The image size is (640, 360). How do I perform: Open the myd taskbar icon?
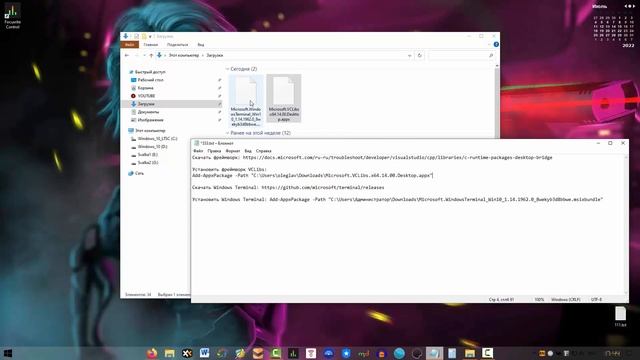pyautogui.click(x=363, y=353)
